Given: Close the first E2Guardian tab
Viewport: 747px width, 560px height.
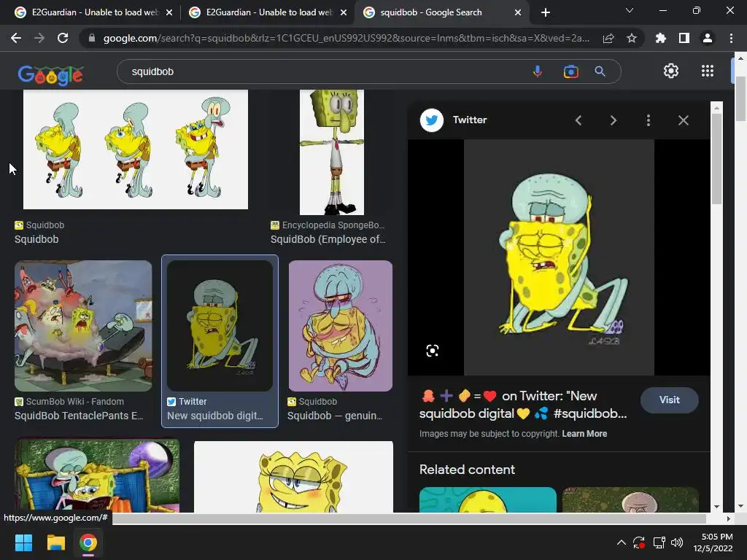Looking at the screenshot, I should pyautogui.click(x=169, y=12).
